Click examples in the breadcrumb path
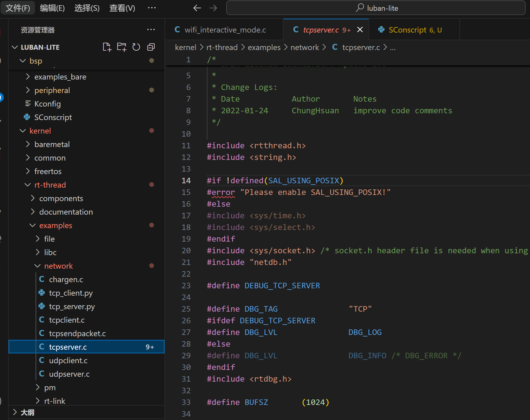 (x=264, y=48)
